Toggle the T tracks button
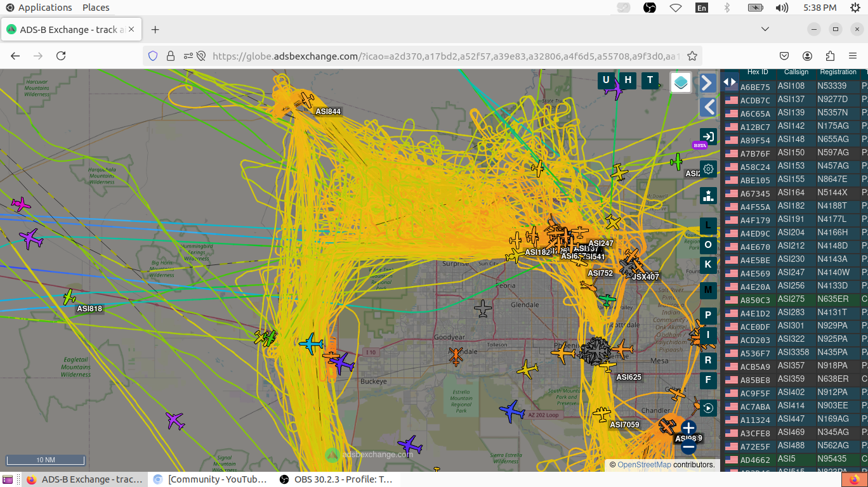868x487 pixels. pos(650,80)
